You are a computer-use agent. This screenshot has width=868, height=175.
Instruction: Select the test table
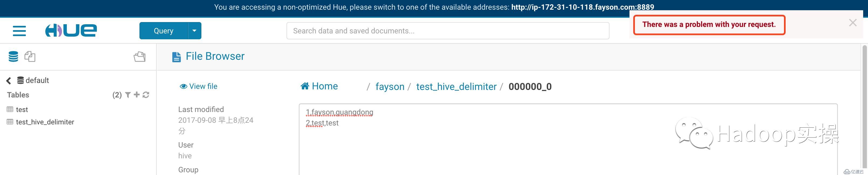22,110
